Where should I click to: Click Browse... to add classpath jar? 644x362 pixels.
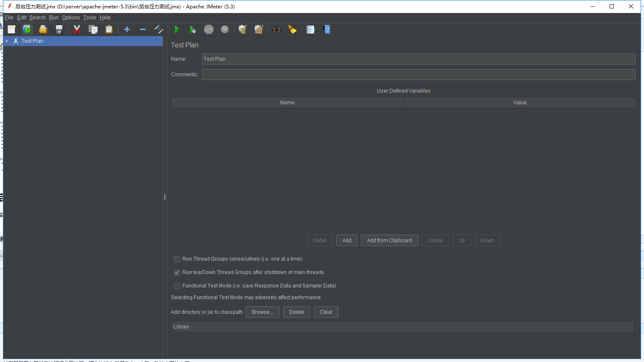[262, 312]
